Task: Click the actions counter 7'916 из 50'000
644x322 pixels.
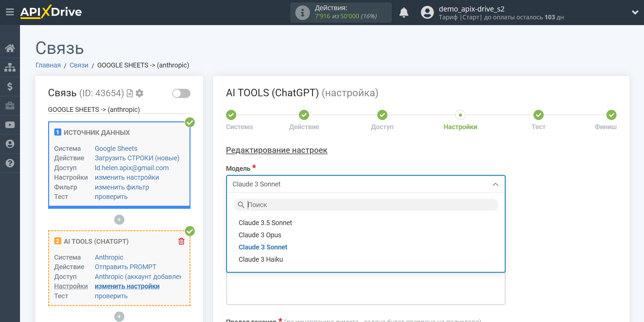Action: pos(346,16)
